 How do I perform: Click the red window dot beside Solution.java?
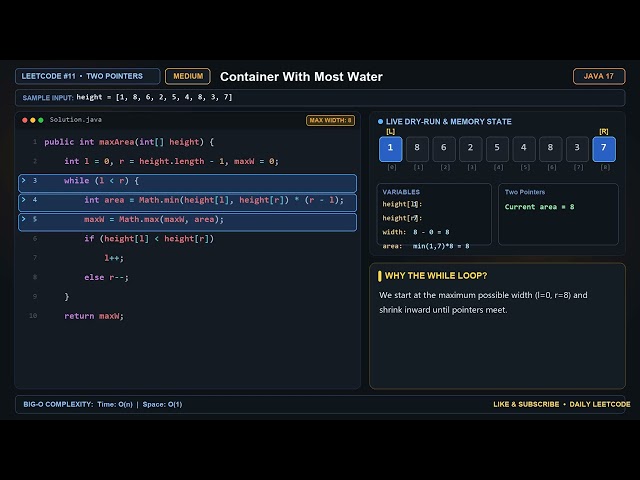coord(25,120)
